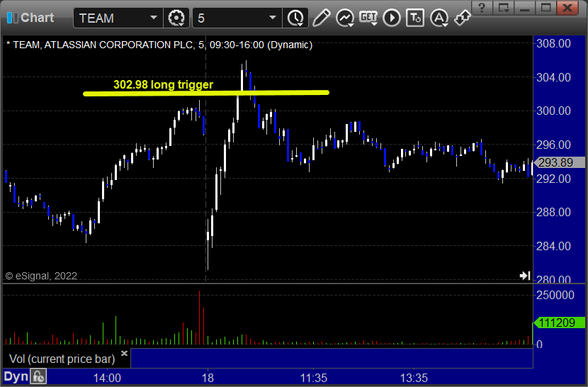Open the GET advanced studies icon

pyautogui.click(x=368, y=18)
